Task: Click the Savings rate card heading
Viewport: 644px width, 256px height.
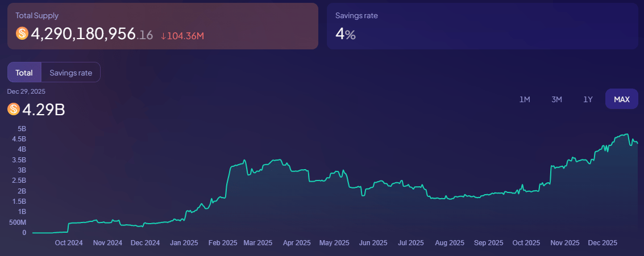Action: point(356,15)
